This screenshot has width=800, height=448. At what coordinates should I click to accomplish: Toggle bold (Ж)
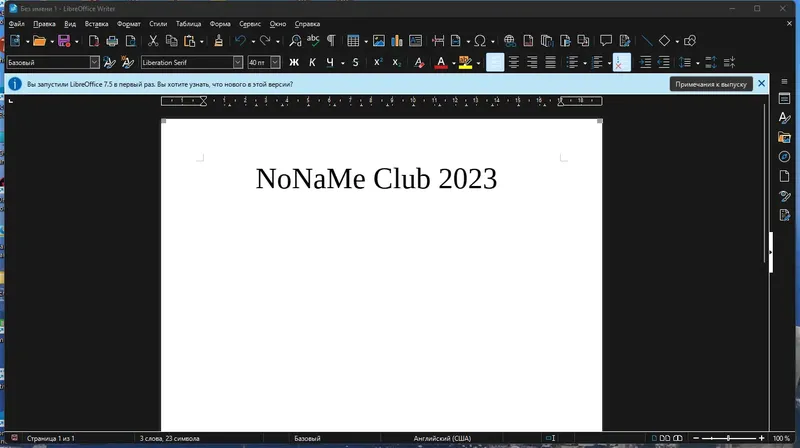[x=294, y=62]
